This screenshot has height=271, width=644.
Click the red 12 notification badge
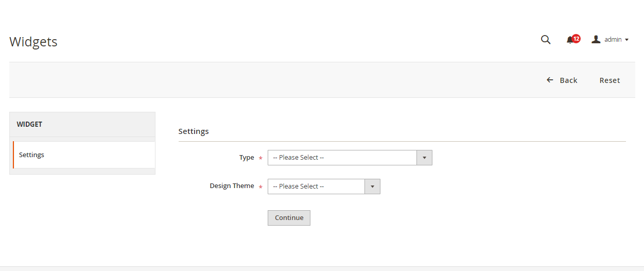[576, 38]
